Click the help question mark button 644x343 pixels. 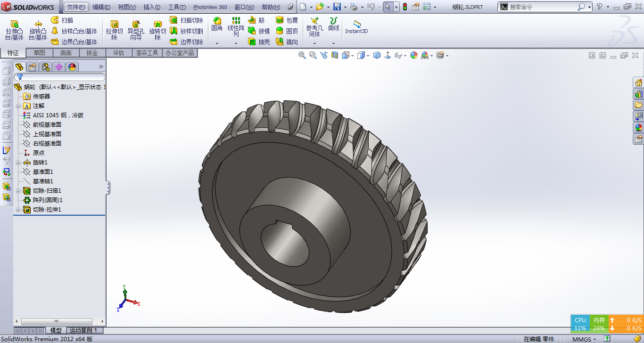click(x=599, y=7)
